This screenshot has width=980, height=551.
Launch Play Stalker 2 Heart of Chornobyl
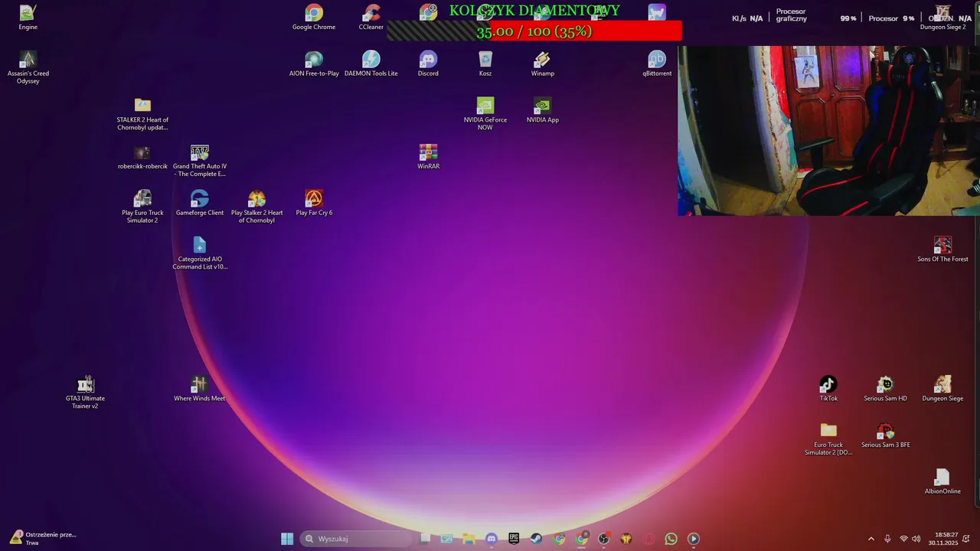coord(256,207)
